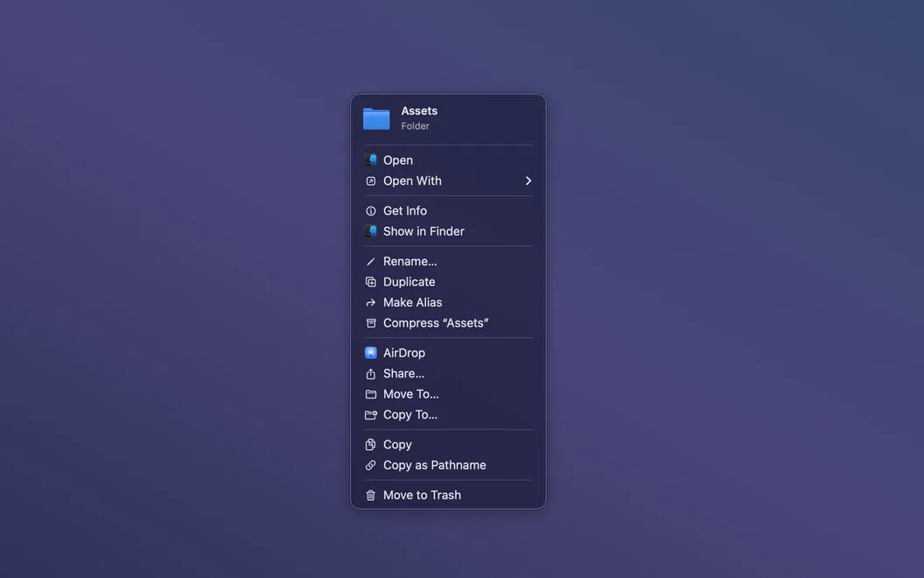Click the folder-plus icon beside Copy To
924x578 pixels.
(x=371, y=414)
